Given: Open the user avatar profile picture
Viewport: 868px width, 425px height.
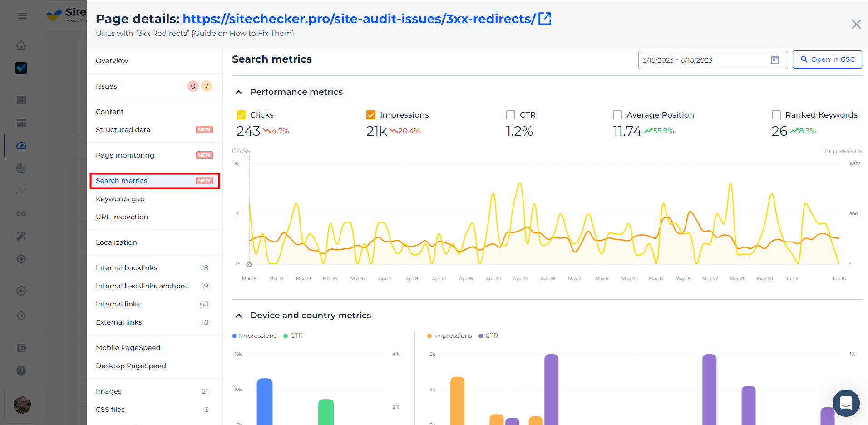Looking at the screenshot, I should (x=22, y=405).
